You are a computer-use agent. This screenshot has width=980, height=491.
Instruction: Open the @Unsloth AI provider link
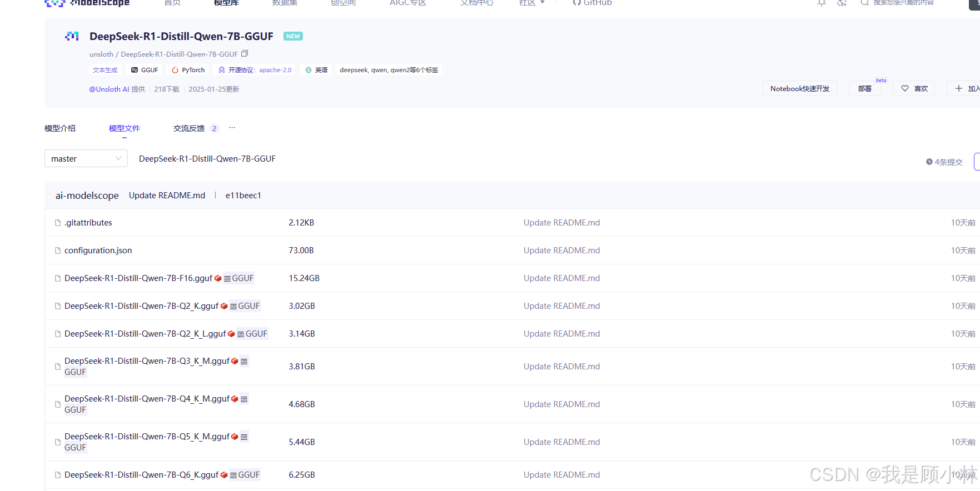pyautogui.click(x=109, y=89)
